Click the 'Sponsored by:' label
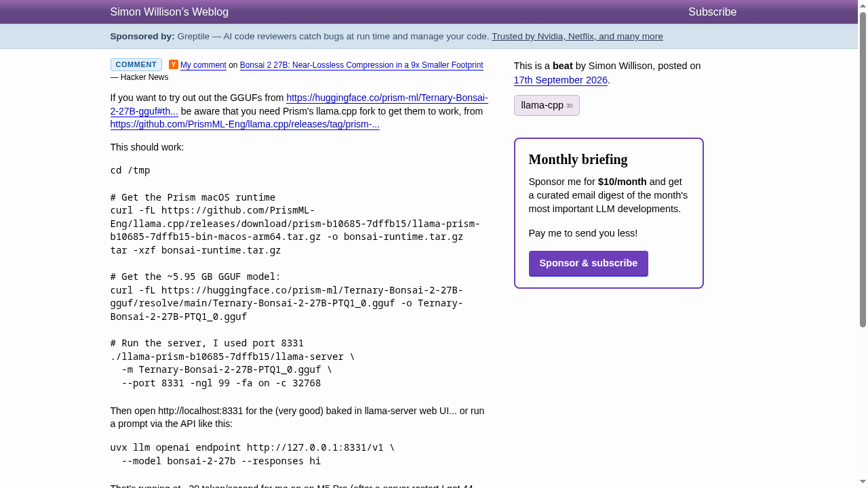The height and width of the screenshot is (488, 868). (x=142, y=37)
